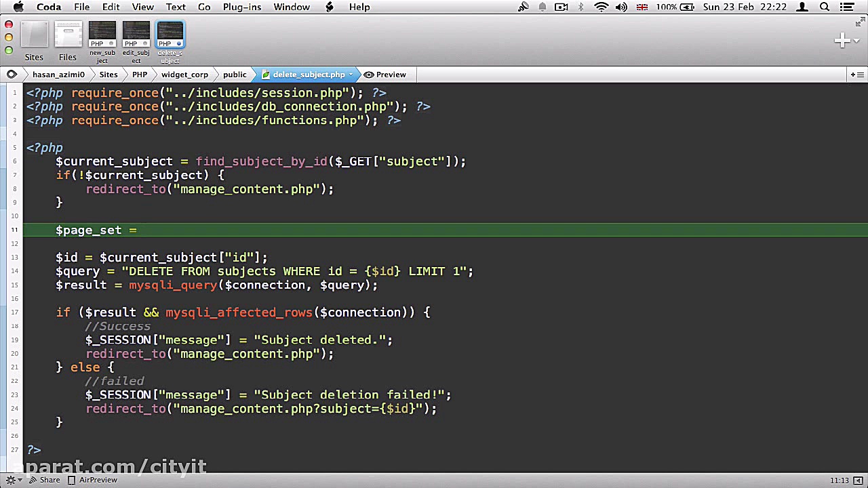
Task: Click line number 27 in the gutter
Action: [x=14, y=449]
